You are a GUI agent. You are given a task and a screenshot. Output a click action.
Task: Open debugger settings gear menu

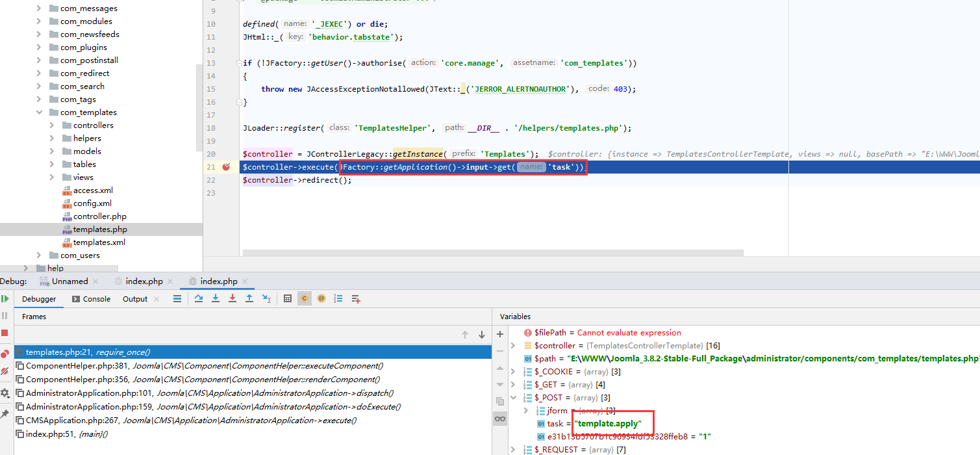tap(5, 393)
